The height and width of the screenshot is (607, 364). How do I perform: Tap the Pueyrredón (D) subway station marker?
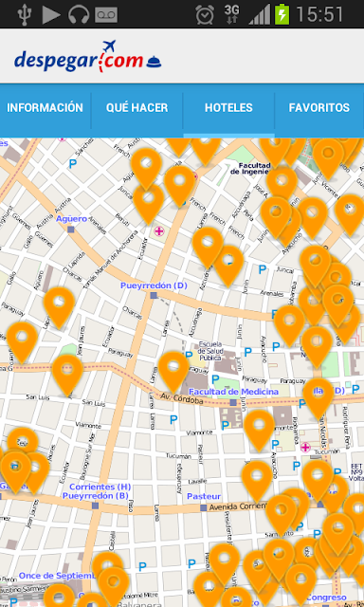click(x=154, y=295)
